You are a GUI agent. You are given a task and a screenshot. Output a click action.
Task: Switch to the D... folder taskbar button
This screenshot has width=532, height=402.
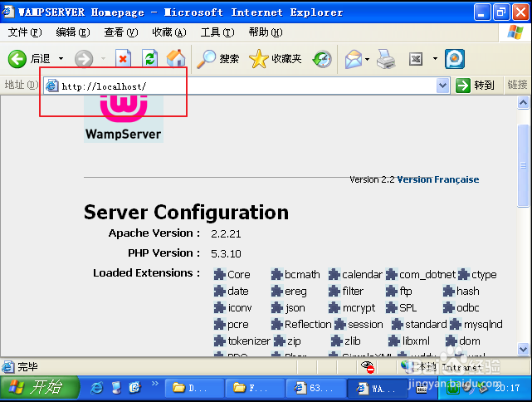coord(194,388)
